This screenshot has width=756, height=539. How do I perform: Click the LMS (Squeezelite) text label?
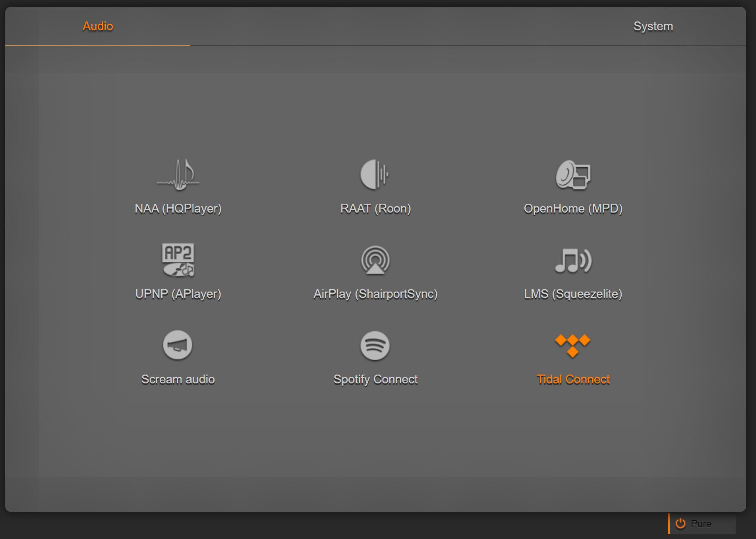pyautogui.click(x=573, y=294)
